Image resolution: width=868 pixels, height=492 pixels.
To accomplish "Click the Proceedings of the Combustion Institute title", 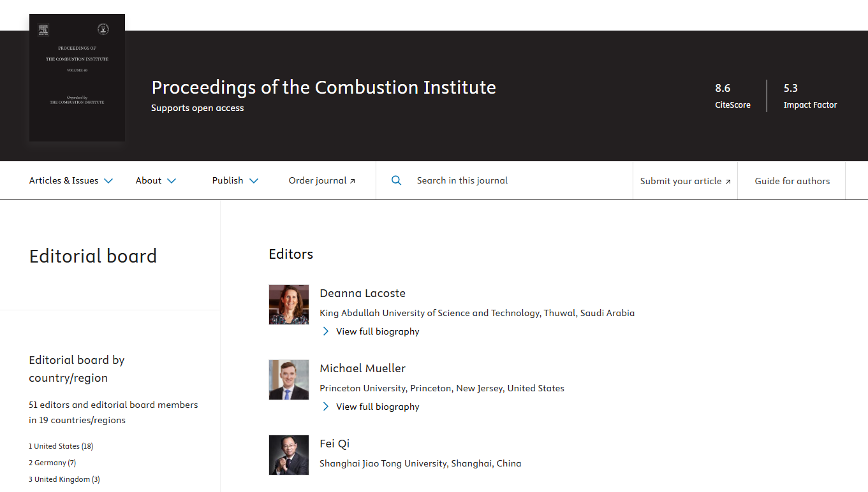I will click(x=323, y=87).
